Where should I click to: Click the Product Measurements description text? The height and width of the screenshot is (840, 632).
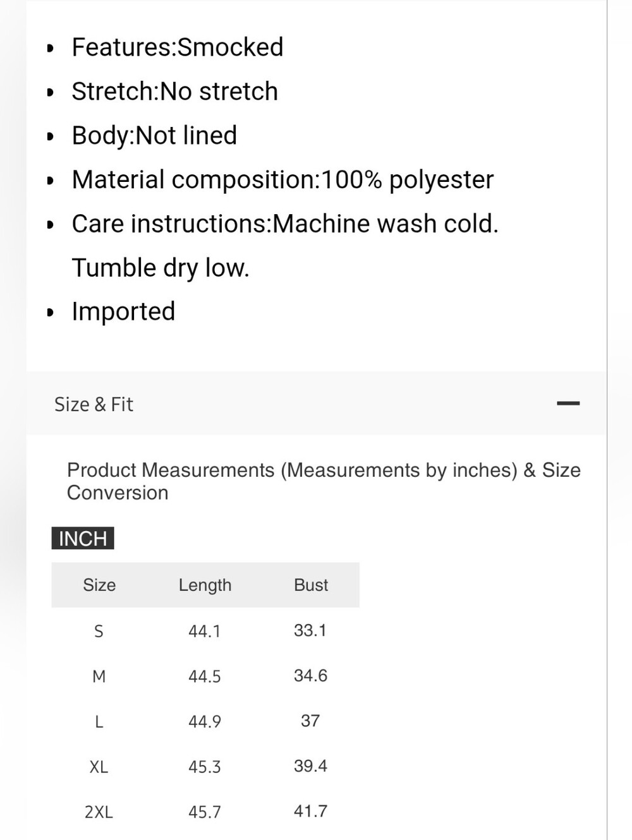324,481
